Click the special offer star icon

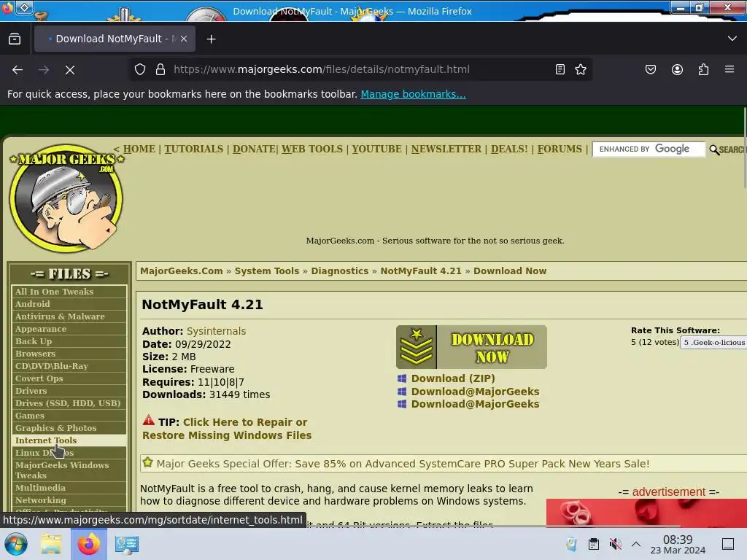pyautogui.click(x=147, y=462)
